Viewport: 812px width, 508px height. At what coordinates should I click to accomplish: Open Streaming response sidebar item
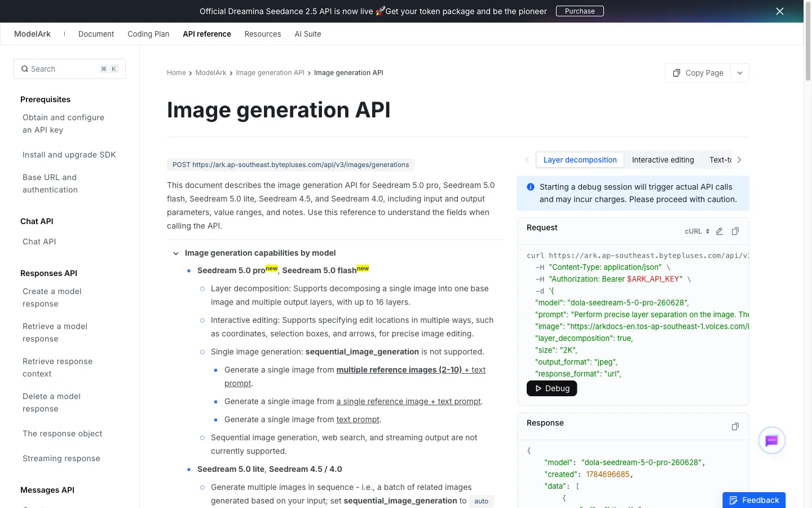coord(61,458)
